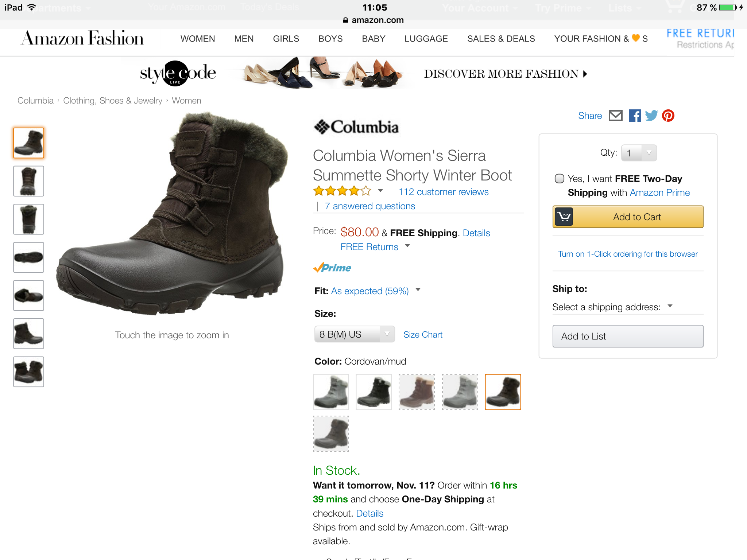Image resolution: width=747 pixels, height=560 pixels.
Task: Click the Add to Cart button
Action: click(628, 217)
